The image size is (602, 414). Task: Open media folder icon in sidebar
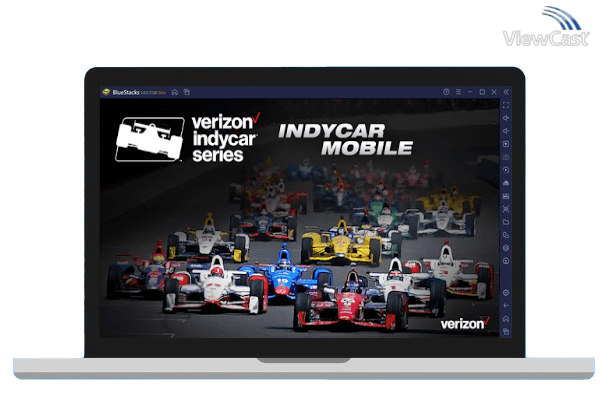[x=506, y=222]
